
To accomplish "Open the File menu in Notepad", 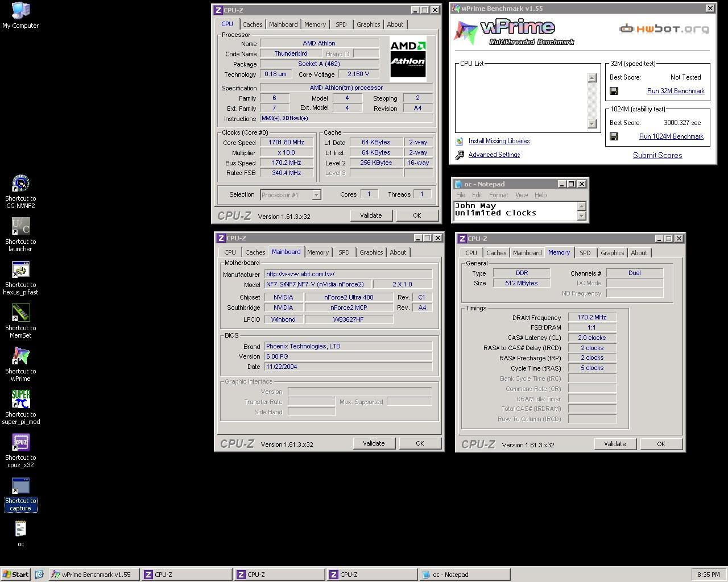I will tap(461, 195).
